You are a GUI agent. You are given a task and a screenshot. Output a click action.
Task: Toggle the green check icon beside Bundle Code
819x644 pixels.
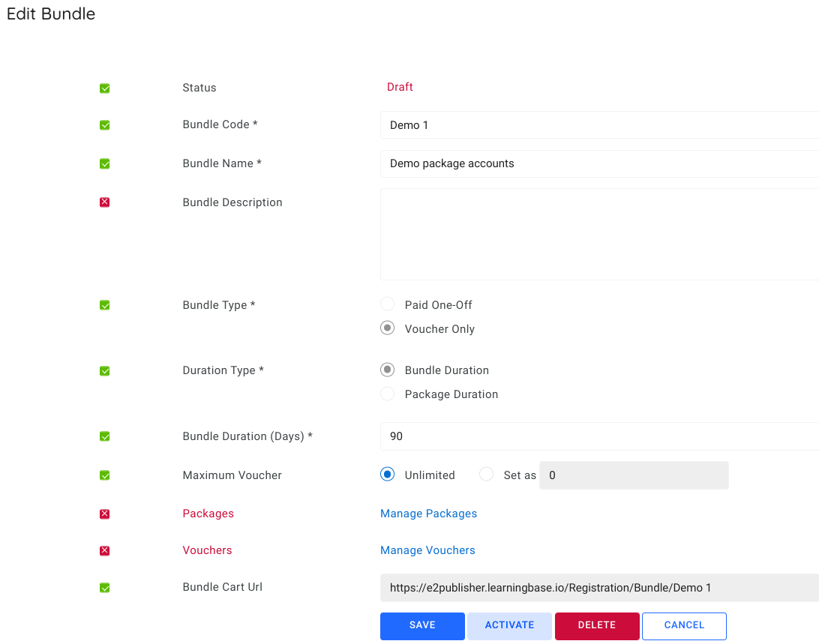click(104, 125)
